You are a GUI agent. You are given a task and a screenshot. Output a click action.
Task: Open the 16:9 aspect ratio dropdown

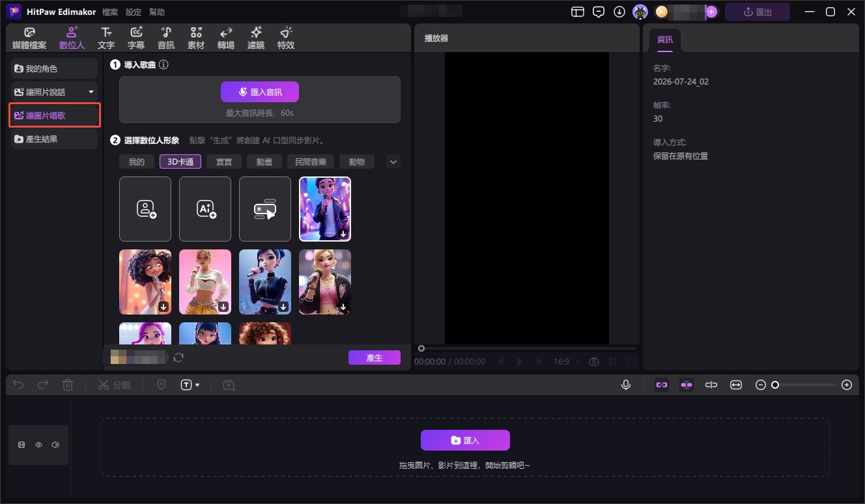click(x=566, y=361)
